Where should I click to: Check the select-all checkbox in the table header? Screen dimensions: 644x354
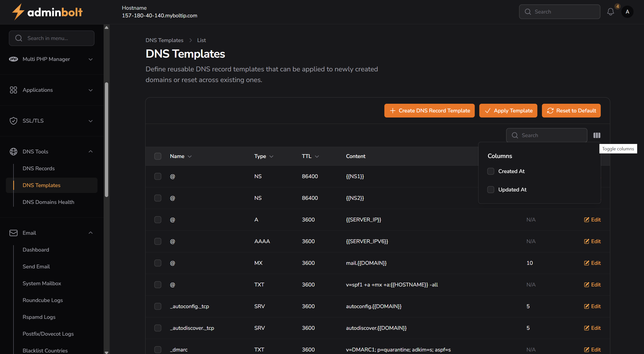point(158,156)
